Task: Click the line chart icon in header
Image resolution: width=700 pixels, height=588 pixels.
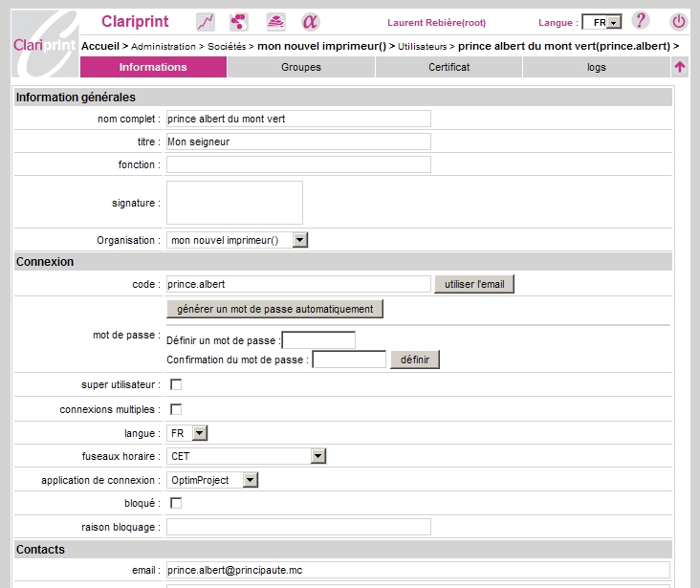Action: tap(206, 22)
